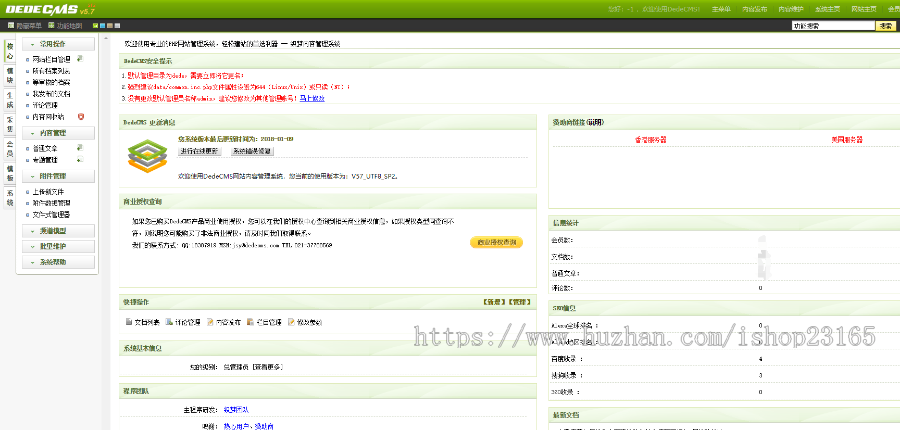The image size is (900, 430).
Task: Open the 美国服务器 link
Action: click(x=847, y=140)
